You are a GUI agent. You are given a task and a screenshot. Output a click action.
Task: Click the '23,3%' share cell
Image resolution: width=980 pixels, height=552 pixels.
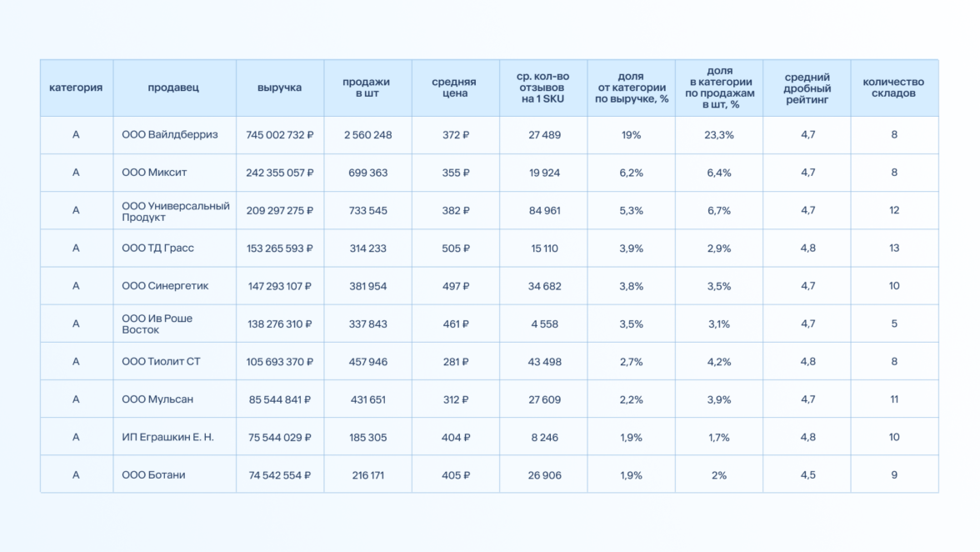pyautogui.click(x=718, y=135)
